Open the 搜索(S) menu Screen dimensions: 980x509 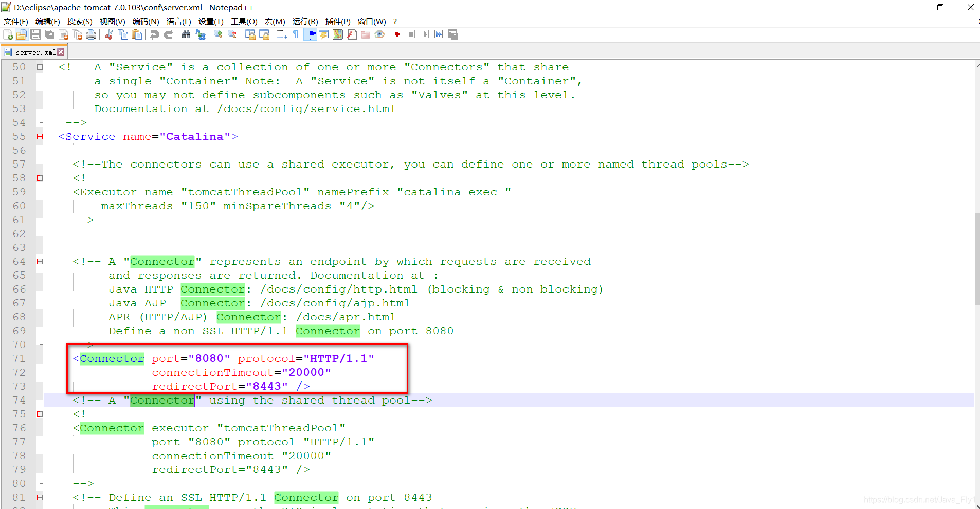coord(80,21)
